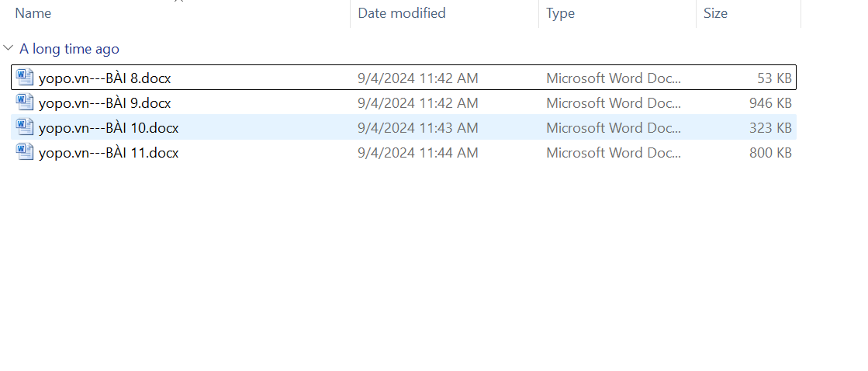
Task: Select the file name yopo.vn---BÀI 10.docx
Action: [x=109, y=128]
